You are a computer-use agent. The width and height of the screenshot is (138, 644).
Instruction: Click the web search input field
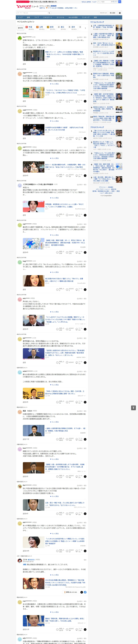pos(104,2)
